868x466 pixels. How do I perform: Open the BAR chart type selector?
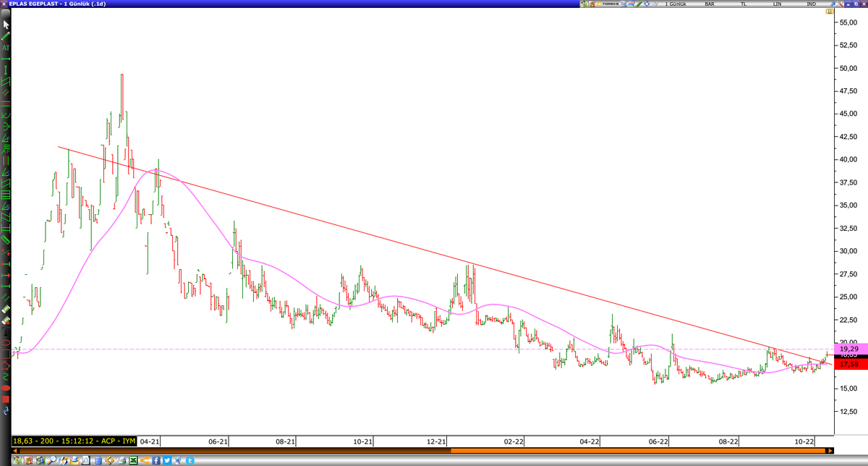tap(710, 4)
